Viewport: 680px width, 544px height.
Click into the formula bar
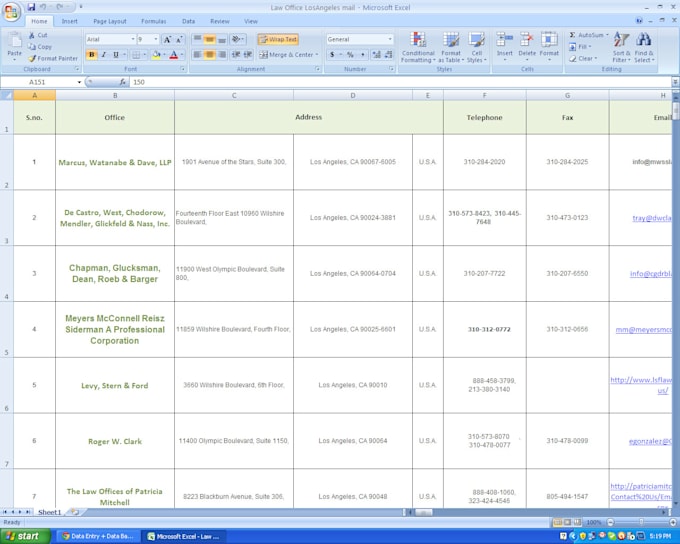point(400,82)
